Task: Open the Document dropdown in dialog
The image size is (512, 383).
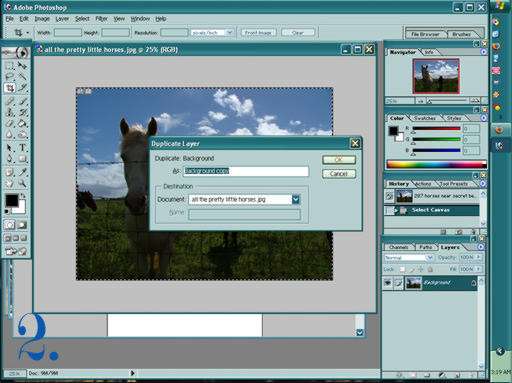Action: pyautogui.click(x=296, y=199)
